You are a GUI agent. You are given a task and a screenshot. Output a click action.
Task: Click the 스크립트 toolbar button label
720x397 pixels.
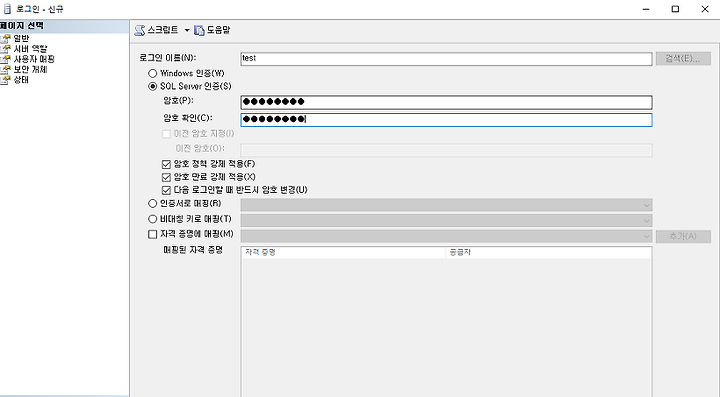coord(163,30)
